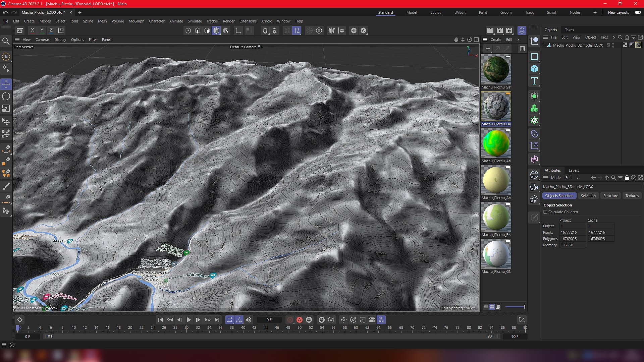Click Objects Selection button
The width and height of the screenshot is (644, 362).
tap(559, 196)
